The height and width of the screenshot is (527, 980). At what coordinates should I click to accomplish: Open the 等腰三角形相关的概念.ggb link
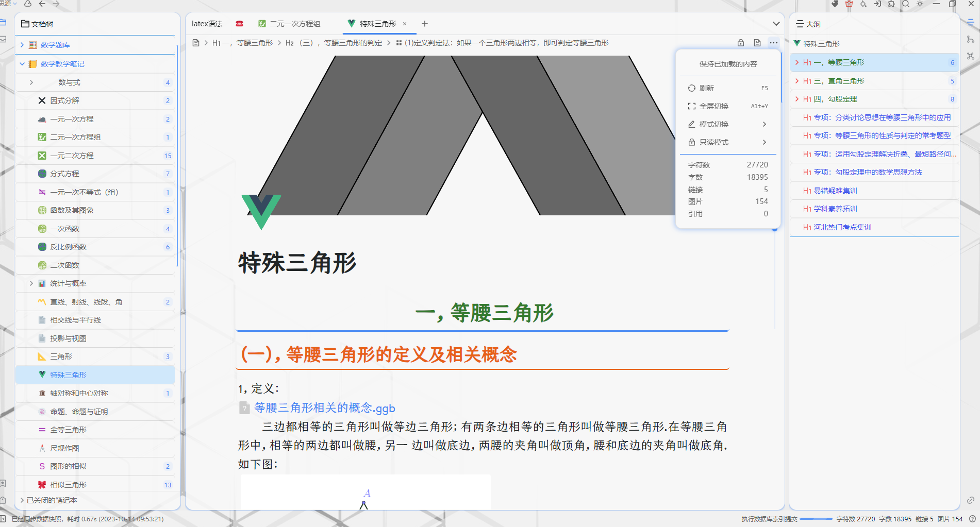coord(323,407)
